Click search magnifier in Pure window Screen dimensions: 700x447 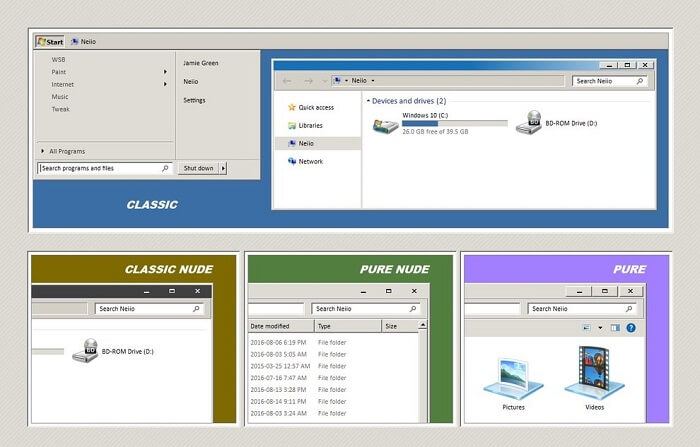click(629, 309)
